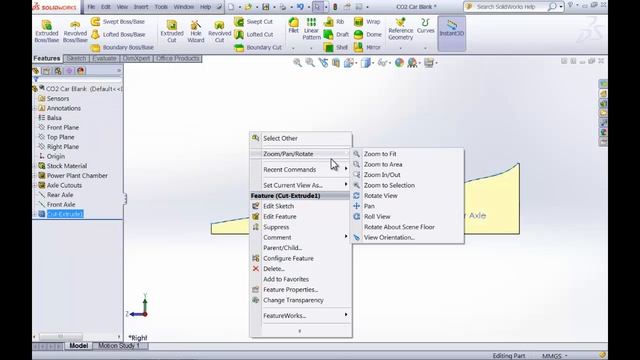Select the Lofted Boss/Base tool
The width and height of the screenshot is (640, 360).
pos(118,35)
